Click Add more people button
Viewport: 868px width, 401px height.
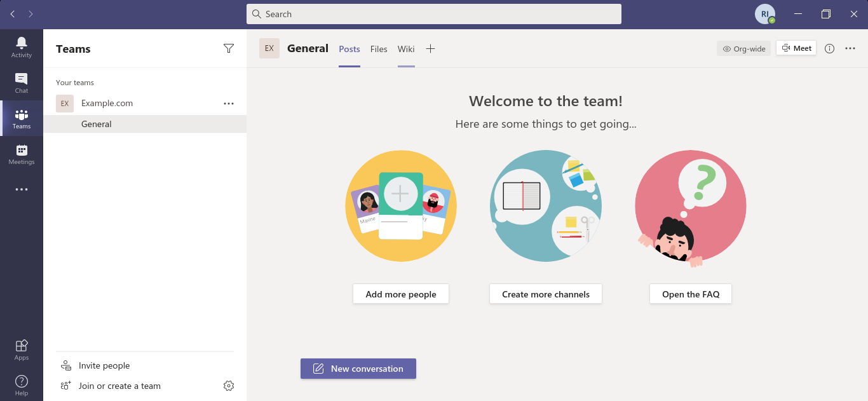[401, 294]
